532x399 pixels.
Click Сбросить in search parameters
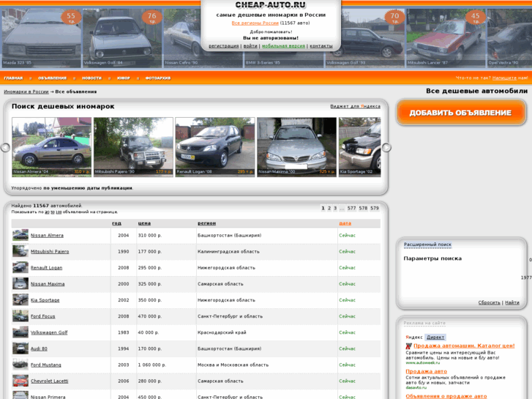490,302
